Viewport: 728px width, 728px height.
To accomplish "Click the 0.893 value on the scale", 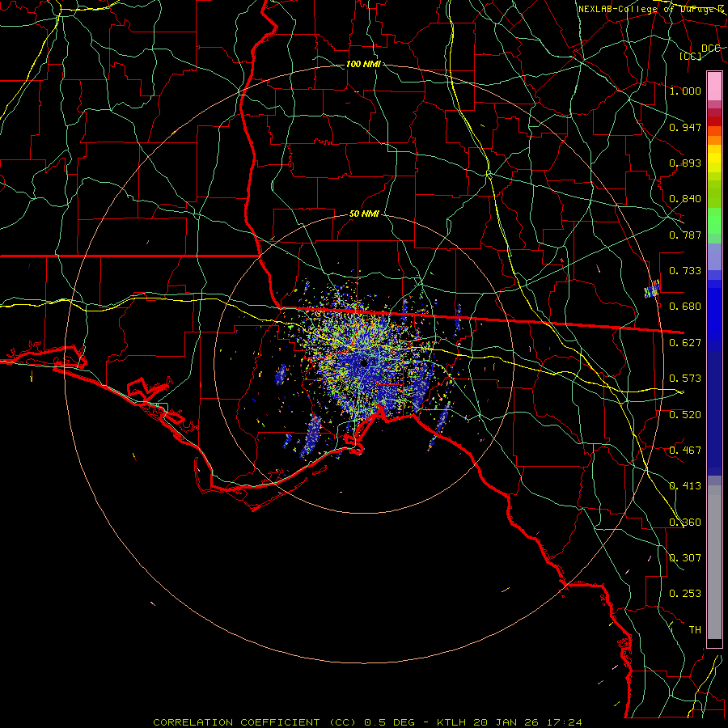I will coord(685,163).
